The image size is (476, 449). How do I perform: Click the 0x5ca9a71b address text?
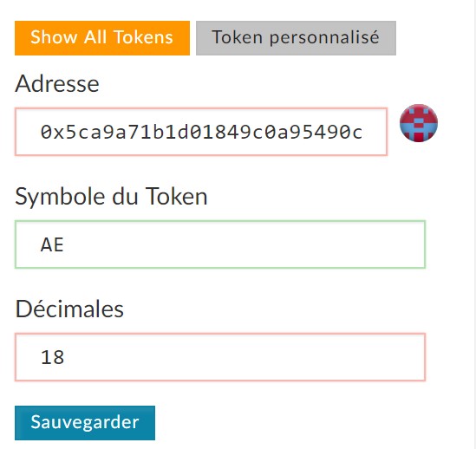pyautogui.click(x=201, y=132)
